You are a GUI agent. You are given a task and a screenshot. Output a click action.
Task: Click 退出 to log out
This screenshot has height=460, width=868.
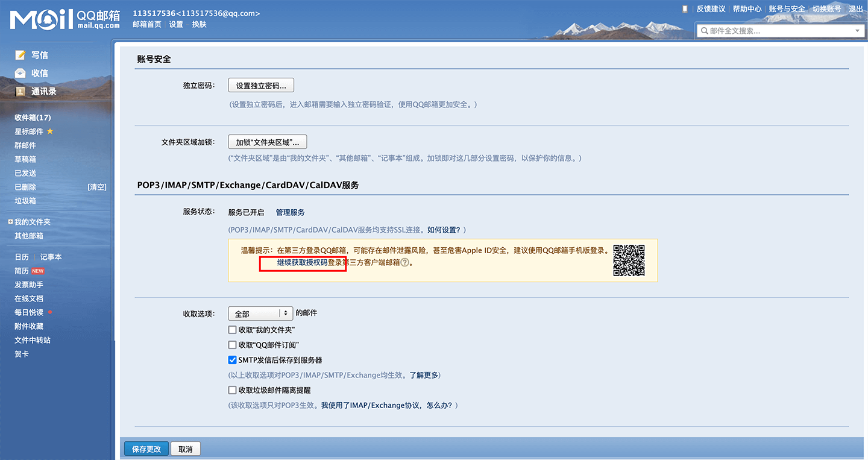point(856,9)
